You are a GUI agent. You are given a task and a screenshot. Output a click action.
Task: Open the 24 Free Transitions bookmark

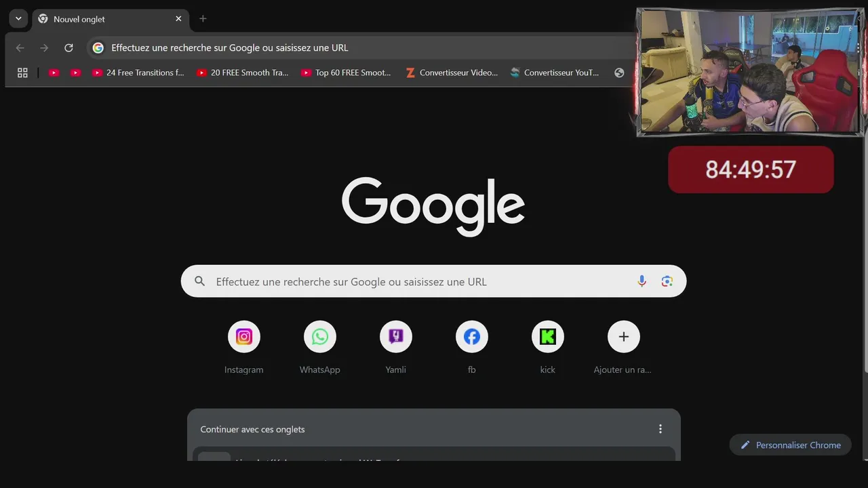point(138,73)
